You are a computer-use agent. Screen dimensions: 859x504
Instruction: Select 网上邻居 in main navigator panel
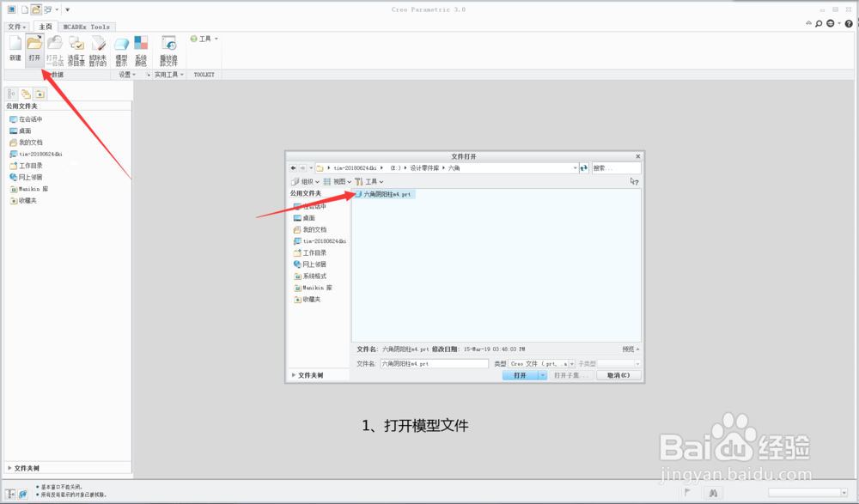(26, 177)
